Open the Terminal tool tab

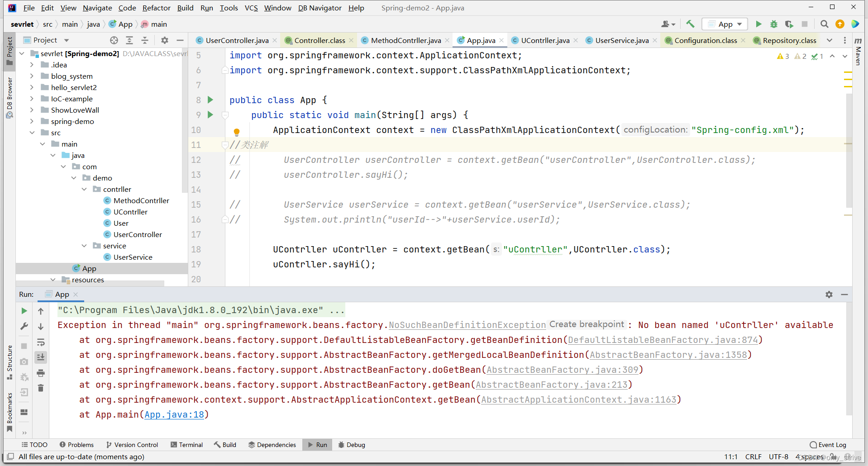tap(186, 445)
